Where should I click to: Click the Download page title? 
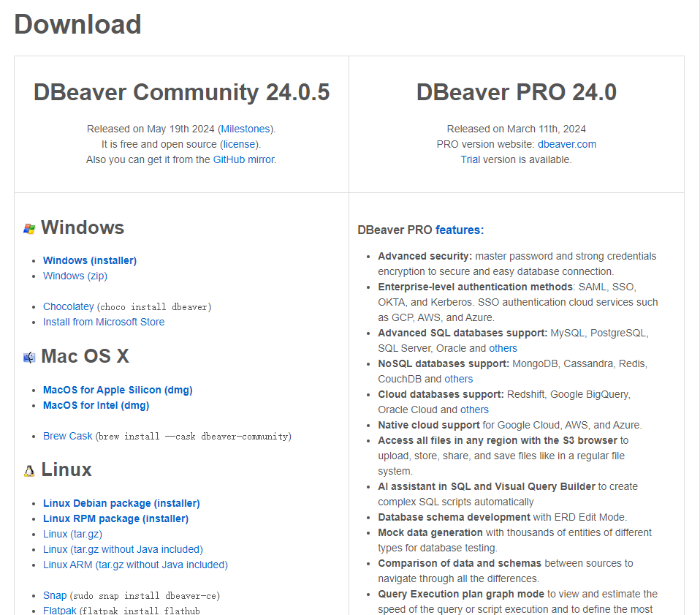click(x=77, y=24)
